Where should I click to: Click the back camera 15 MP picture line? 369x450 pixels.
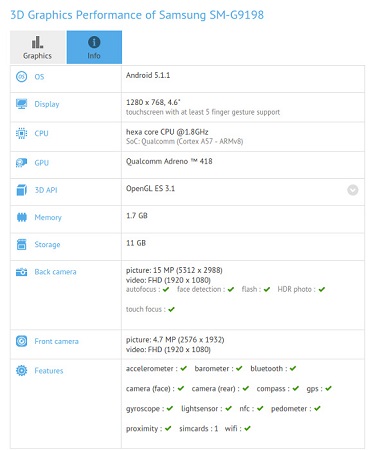coord(174,270)
